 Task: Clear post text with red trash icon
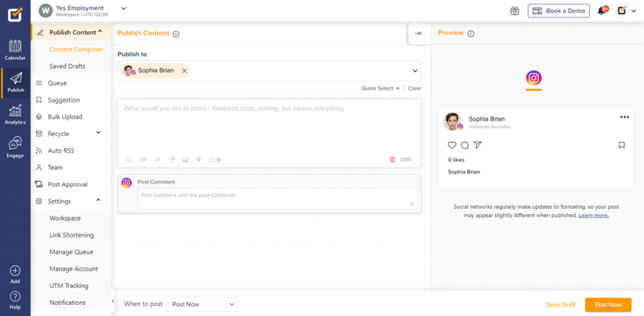[x=392, y=159]
